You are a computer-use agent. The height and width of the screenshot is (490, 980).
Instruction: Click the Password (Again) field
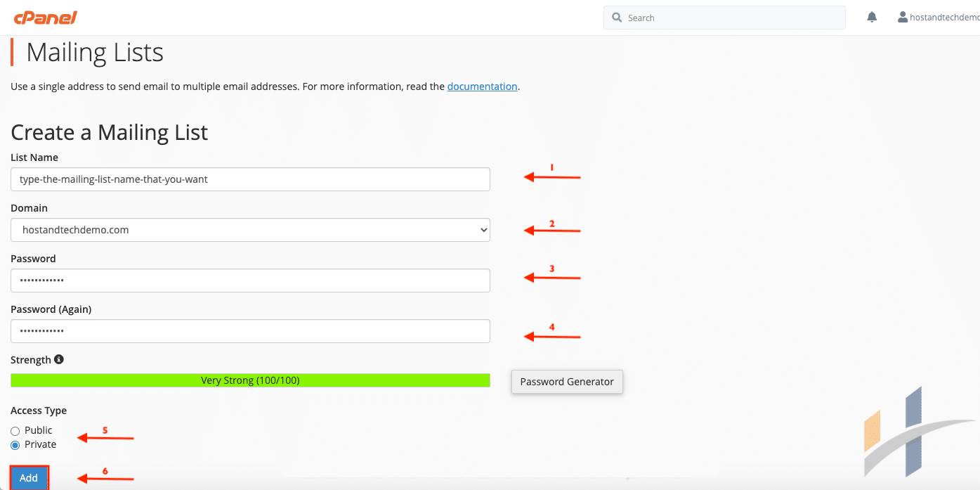click(249, 330)
